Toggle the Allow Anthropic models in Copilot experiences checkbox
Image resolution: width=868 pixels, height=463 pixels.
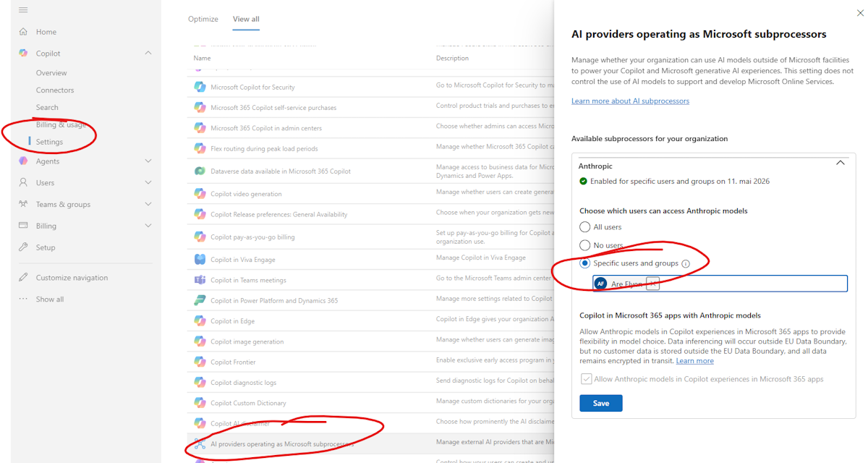pos(587,379)
